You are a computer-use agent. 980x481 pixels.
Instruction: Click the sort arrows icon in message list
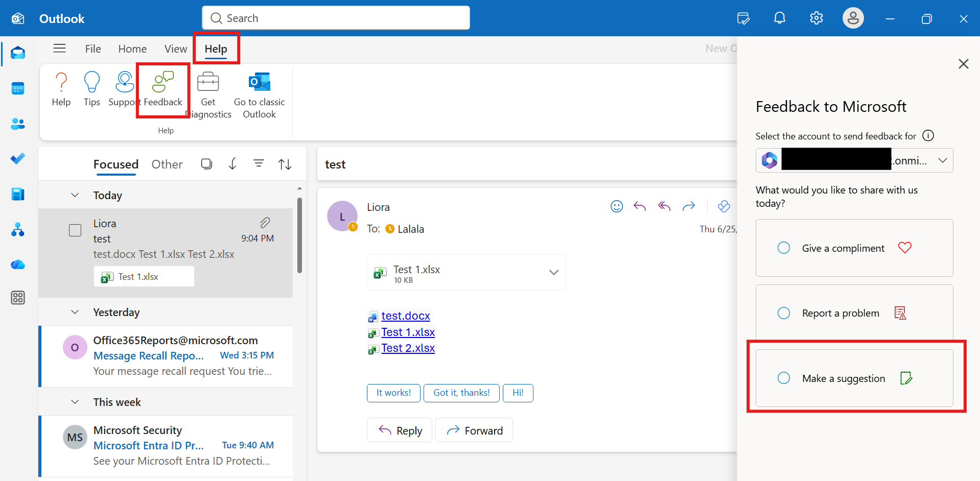pyautogui.click(x=285, y=164)
